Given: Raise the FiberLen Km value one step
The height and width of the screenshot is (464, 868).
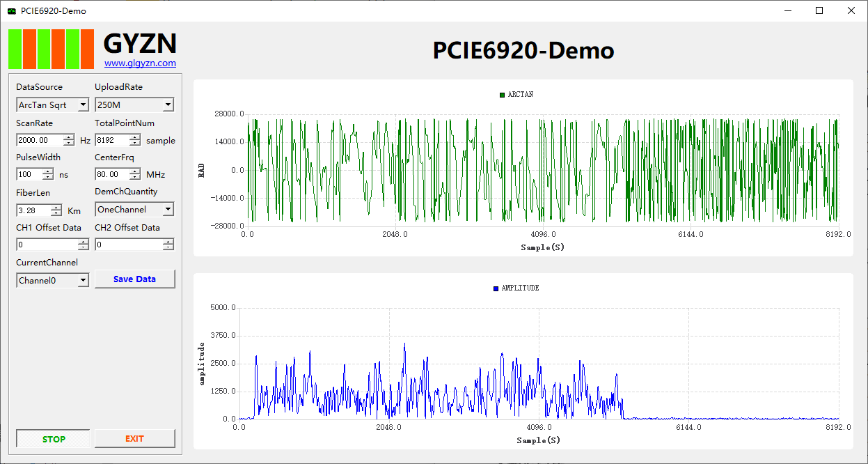Looking at the screenshot, I should tap(56, 206).
